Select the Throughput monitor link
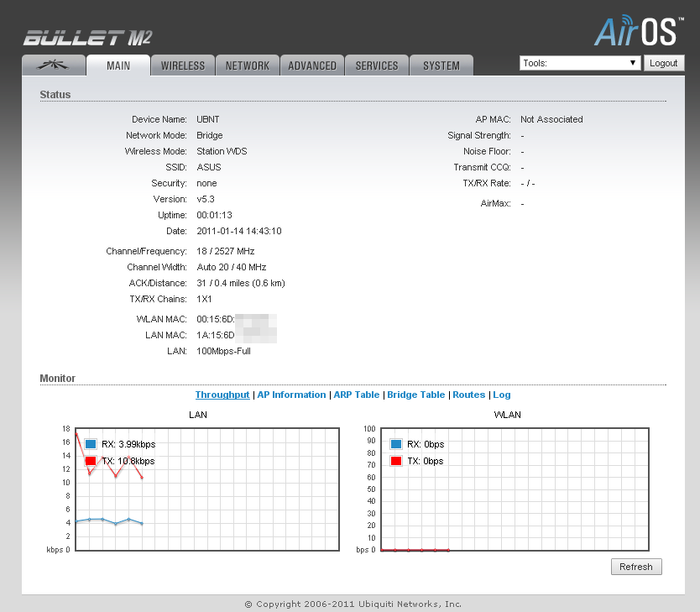Screen dimensions: 700x612 [222, 395]
